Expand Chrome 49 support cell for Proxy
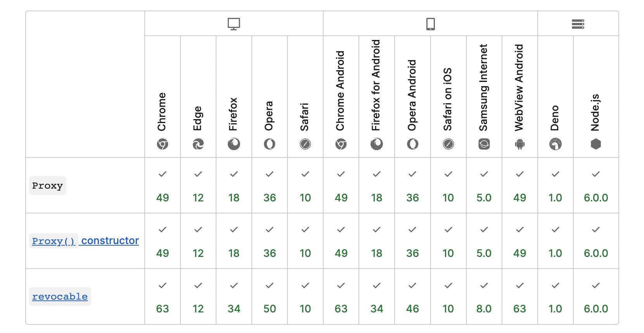The width and height of the screenshot is (644, 333). [x=163, y=186]
